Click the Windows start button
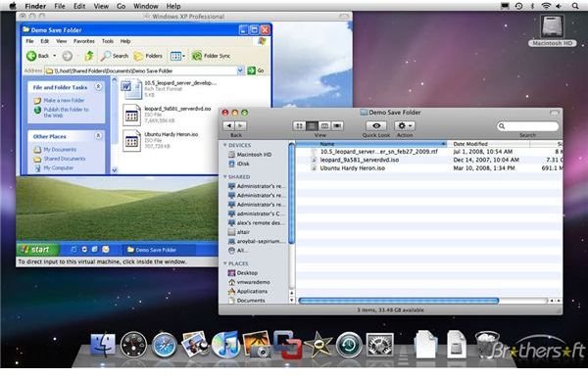588x378 pixels. tap(36, 250)
